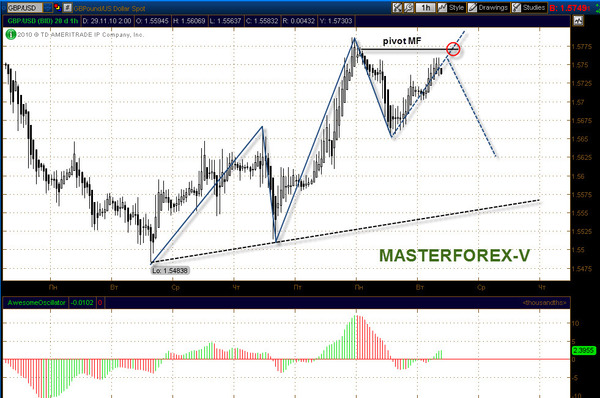Viewport: 600px width, 398px height.
Task: Click the flask icon in the Studies button
Action: point(517,7)
